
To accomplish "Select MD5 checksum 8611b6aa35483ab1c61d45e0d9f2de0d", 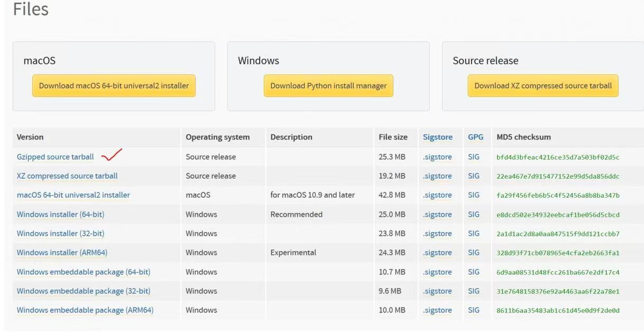I will 558,311.
